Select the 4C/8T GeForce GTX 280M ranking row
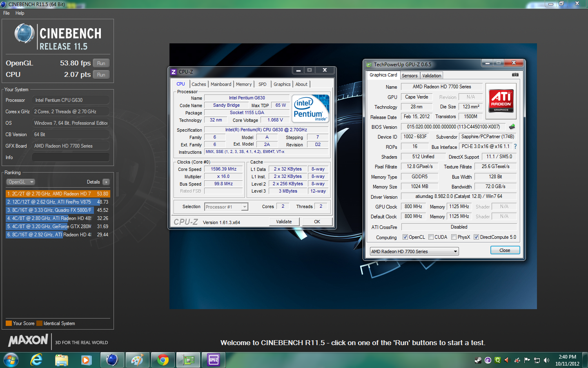 coord(58,227)
